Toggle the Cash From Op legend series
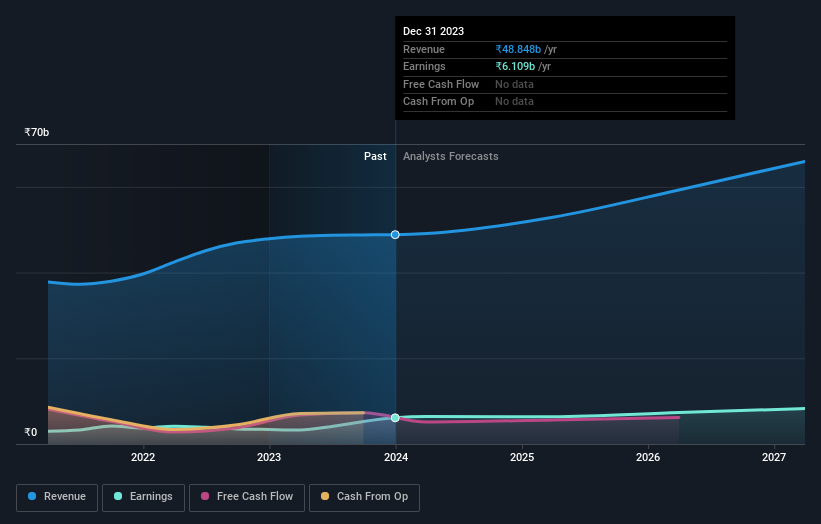This screenshot has height=524, width=821. click(x=364, y=497)
